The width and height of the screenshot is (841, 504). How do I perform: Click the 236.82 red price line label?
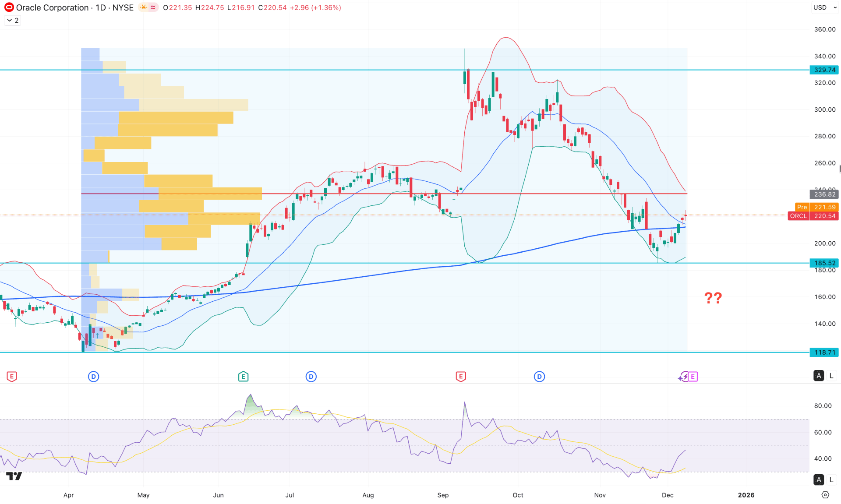824,194
